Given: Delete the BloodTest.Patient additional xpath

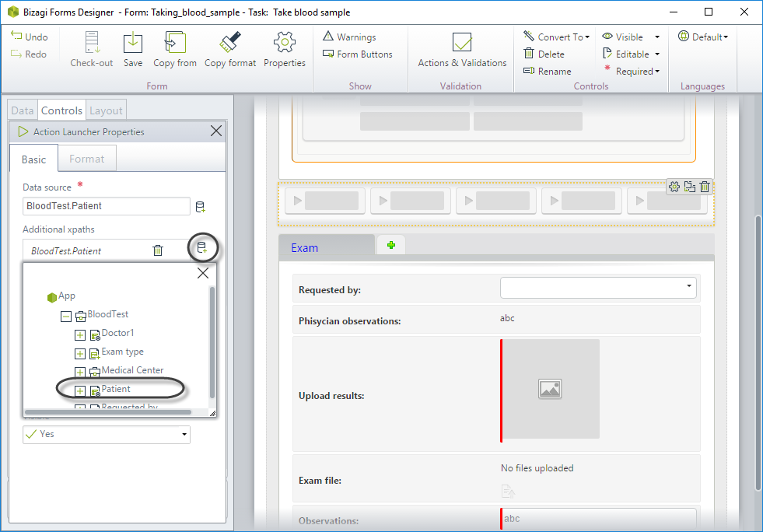Looking at the screenshot, I should [x=158, y=250].
